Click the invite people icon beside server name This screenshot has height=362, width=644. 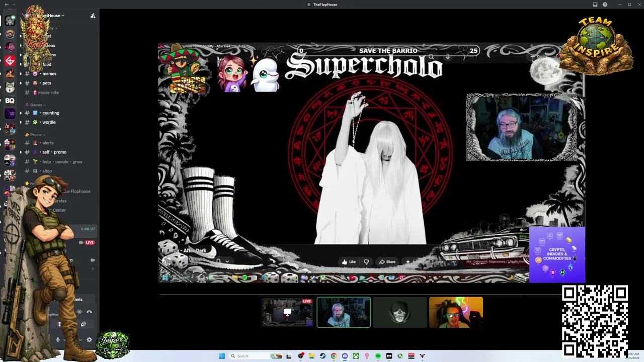(x=93, y=16)
